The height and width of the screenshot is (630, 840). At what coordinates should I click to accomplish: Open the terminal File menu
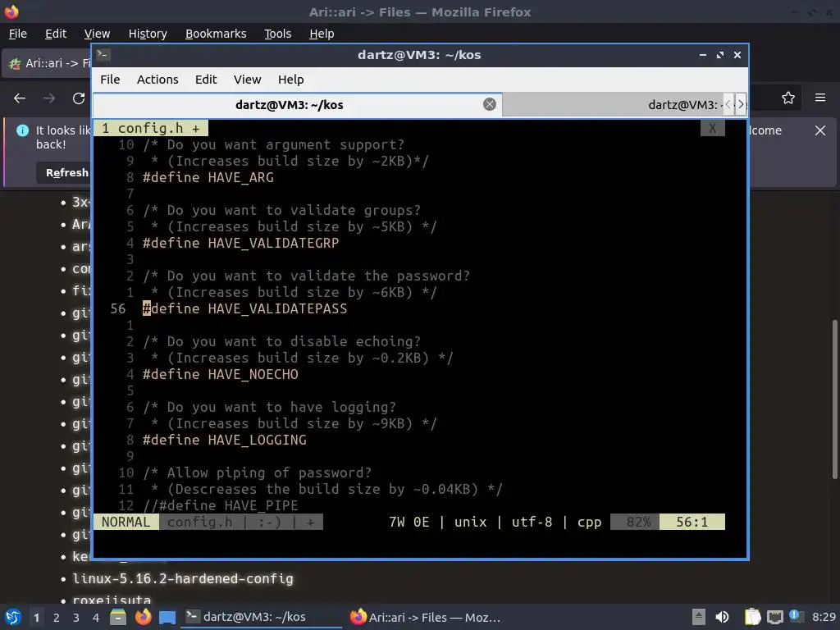[110, 80]
